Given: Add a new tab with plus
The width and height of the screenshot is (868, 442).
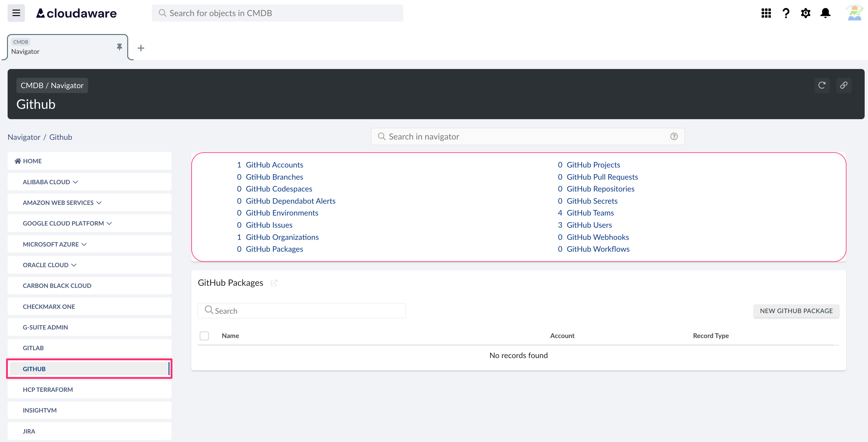Looking at the screenshot, I should click(x=141, y=48).
